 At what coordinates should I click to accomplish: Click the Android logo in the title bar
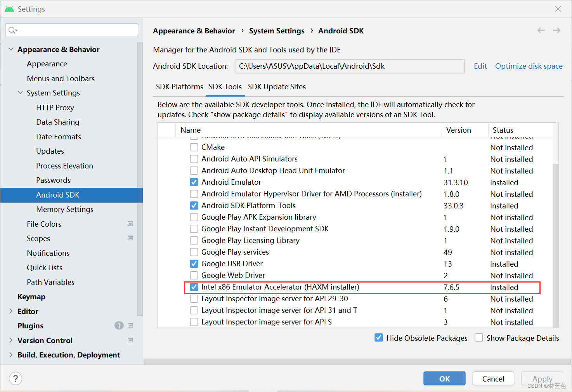coord(9,8)
